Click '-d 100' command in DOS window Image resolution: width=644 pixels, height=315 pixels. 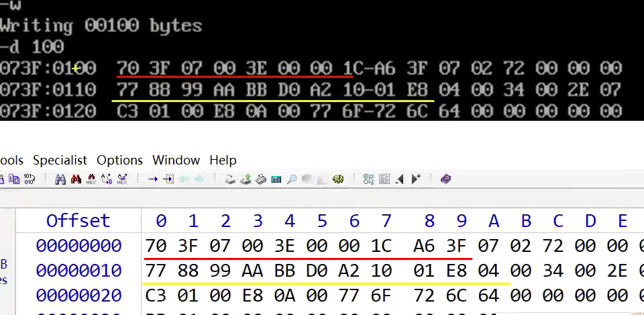click(x=32, y=47)
